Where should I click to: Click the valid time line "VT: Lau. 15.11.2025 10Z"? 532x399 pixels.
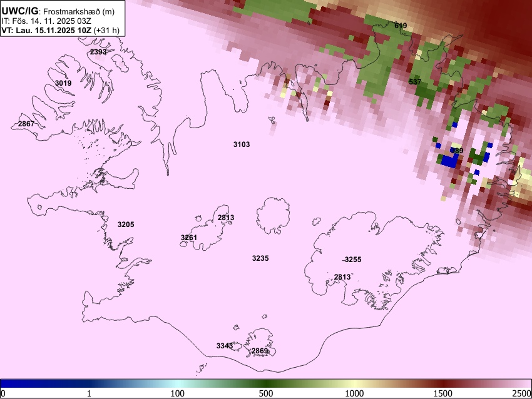46,31
